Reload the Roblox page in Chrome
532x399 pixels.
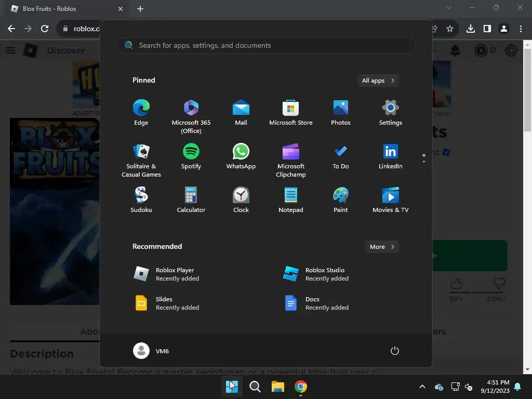pyautogui.click(x=45, y=29)
